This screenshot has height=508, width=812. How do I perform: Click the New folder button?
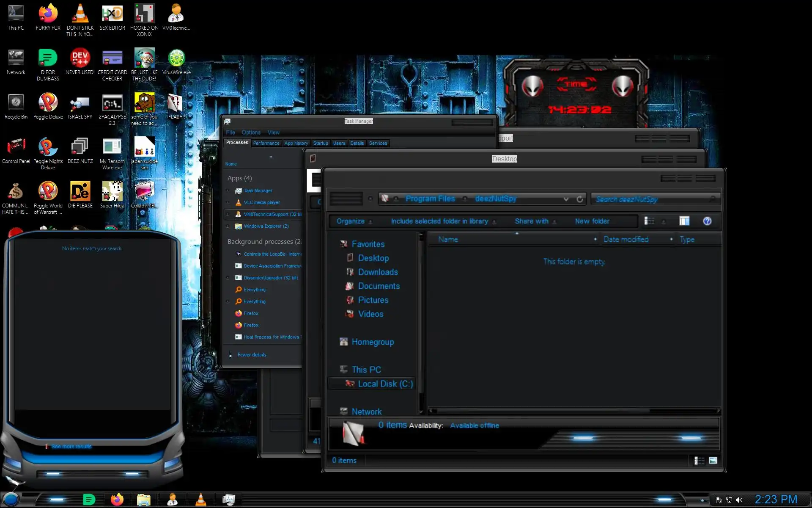(x=592, y=221)
